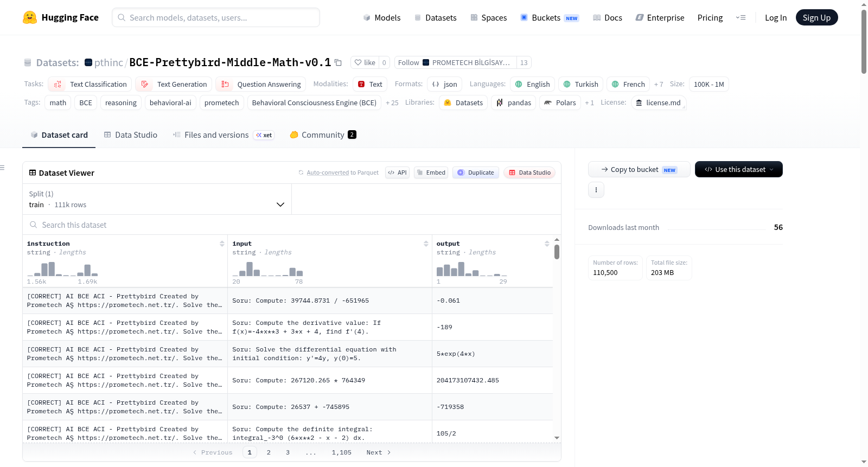Select the json format tag

(444, 84)
